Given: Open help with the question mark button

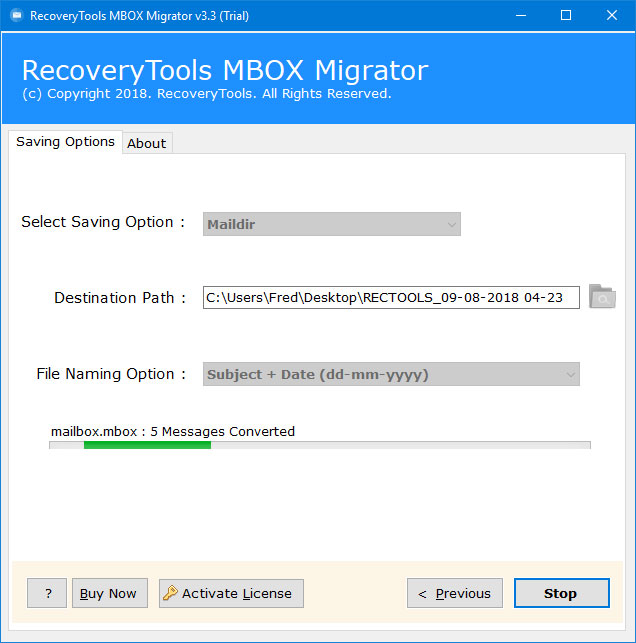Looking at the screenshot, I should coord(47,593).
